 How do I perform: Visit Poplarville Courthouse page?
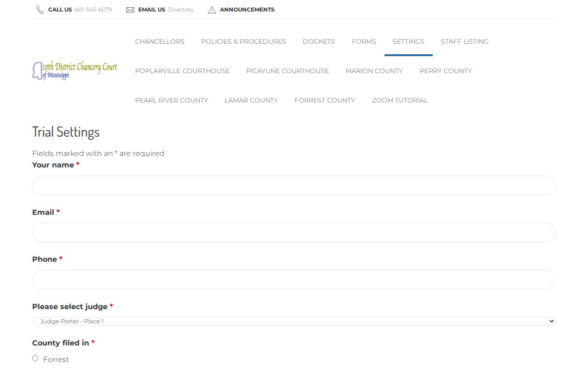click(x=182, y=71)
